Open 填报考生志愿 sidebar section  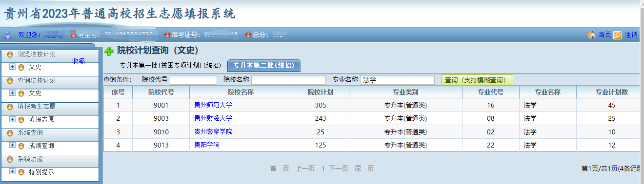(x=37, y=106)
